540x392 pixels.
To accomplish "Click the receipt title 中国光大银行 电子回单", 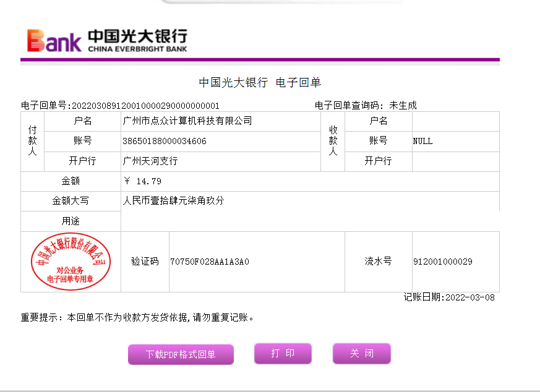I will pos(260,83).
